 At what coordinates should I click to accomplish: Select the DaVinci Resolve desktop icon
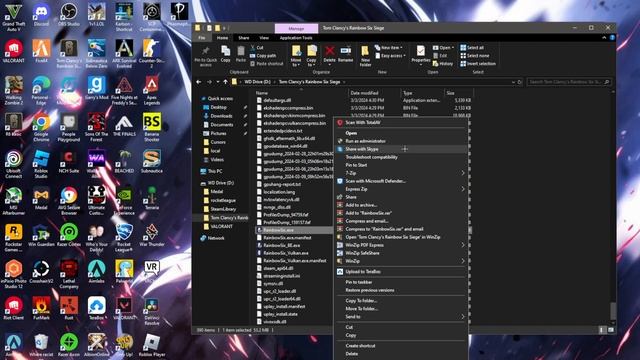pyautogui.click(x=151, y=311)
